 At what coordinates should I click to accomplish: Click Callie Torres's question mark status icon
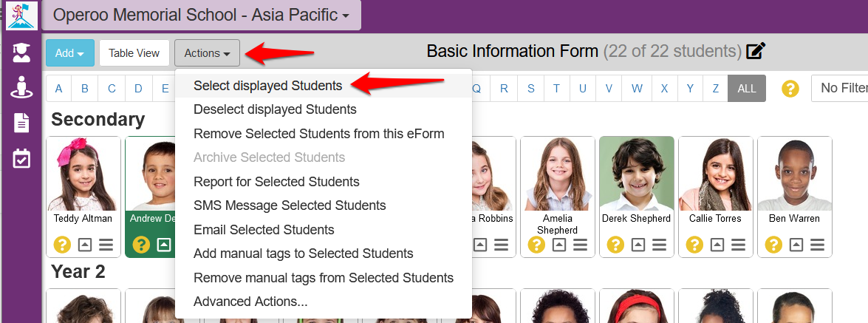(694, 245)
